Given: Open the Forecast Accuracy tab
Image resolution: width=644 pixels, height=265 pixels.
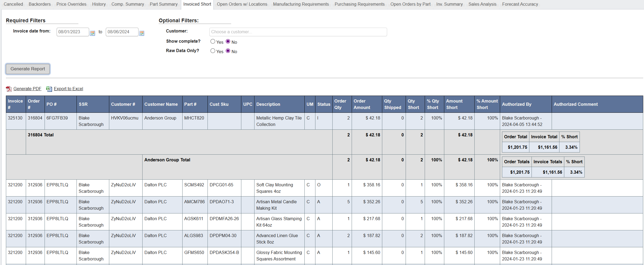Looking at the screenshot, I should tap(519, 4).
